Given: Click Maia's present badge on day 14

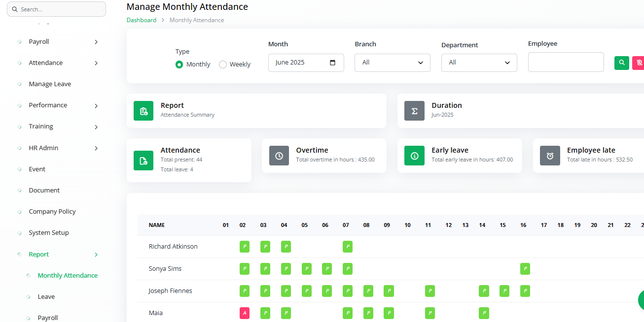Looking at the screenshot, I should point(484,313).
